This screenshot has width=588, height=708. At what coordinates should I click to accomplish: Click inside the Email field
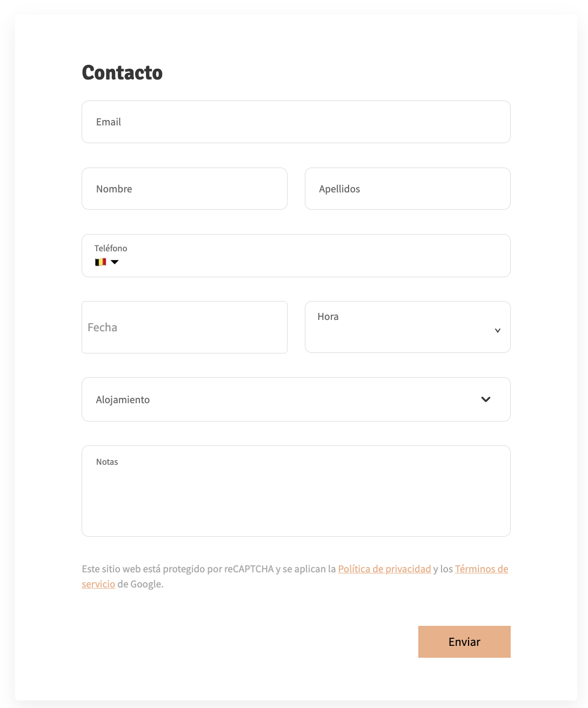click(x=296, y=122)
